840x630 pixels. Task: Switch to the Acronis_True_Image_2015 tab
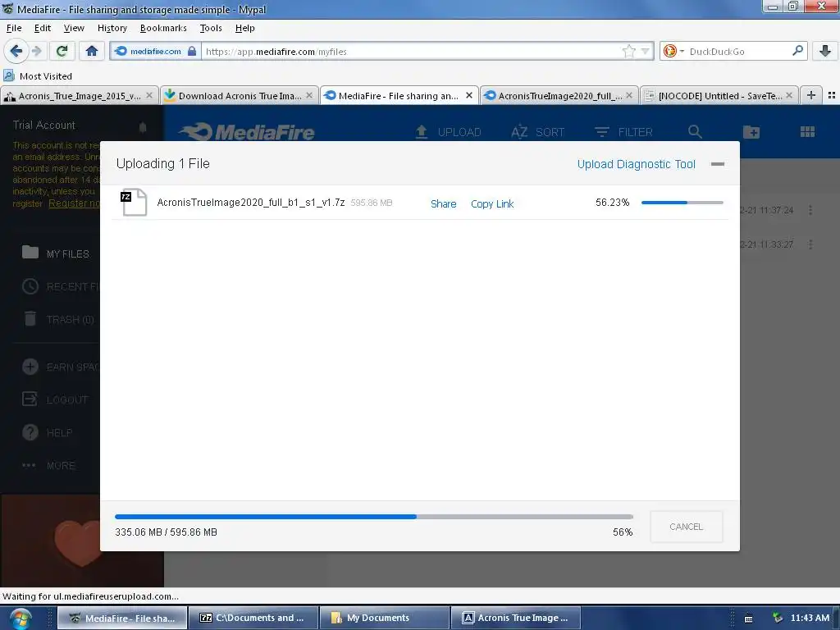coord(80,95)
